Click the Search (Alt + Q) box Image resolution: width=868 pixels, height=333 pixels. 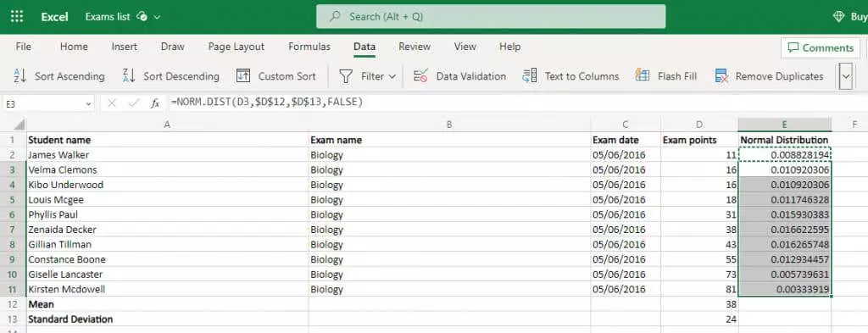pos(491,17)
